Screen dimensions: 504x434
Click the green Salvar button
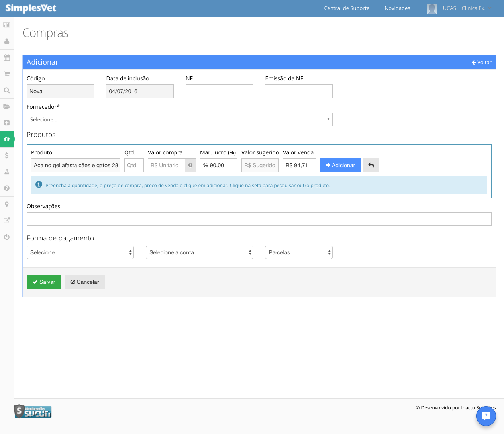point(44,282)
